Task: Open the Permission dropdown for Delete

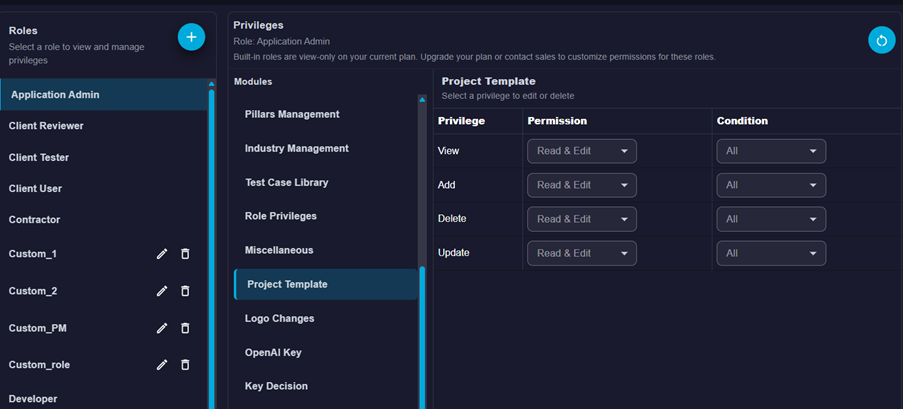Action: (x=582, y=219)
